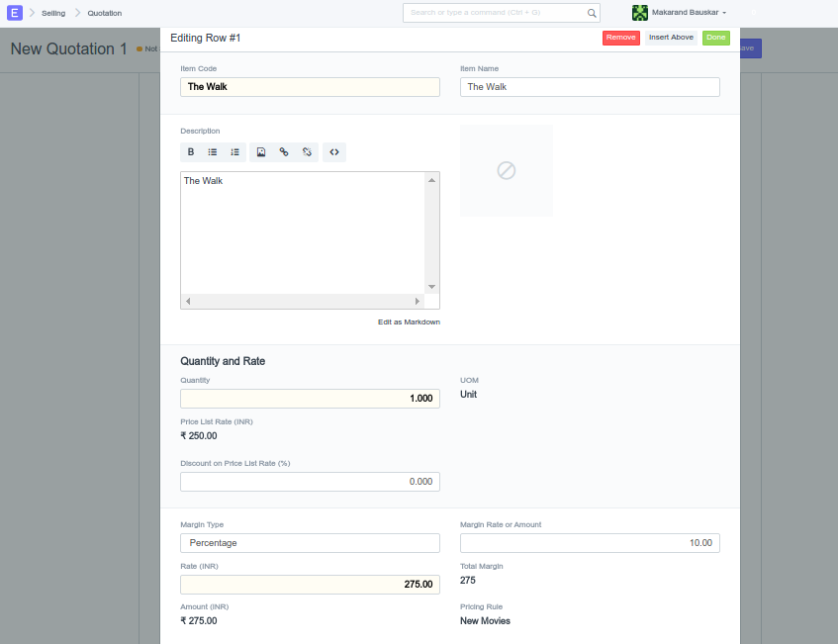Apply unordered bullet list formatting
This screenshot has width=838, height=644.
pos(213,152)
